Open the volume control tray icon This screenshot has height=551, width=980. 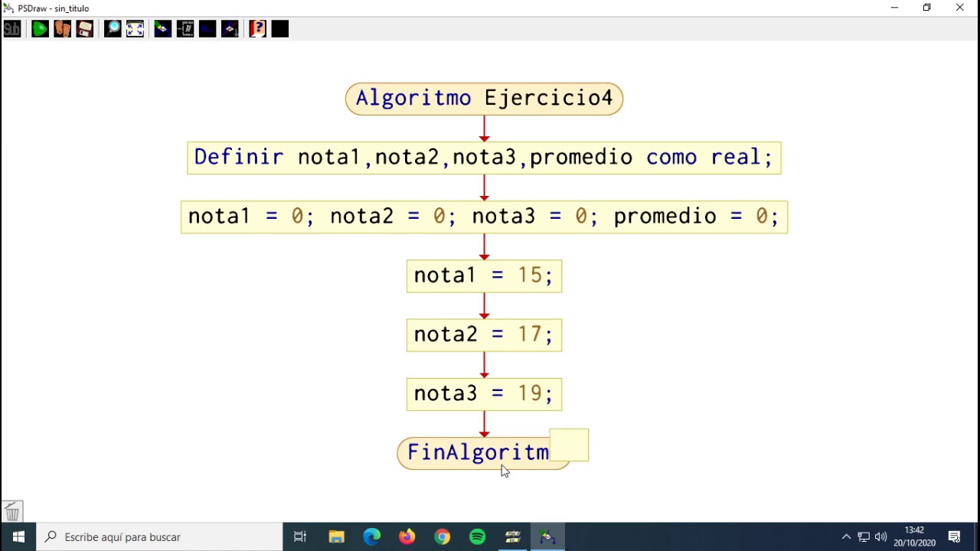tap(880, 537)
